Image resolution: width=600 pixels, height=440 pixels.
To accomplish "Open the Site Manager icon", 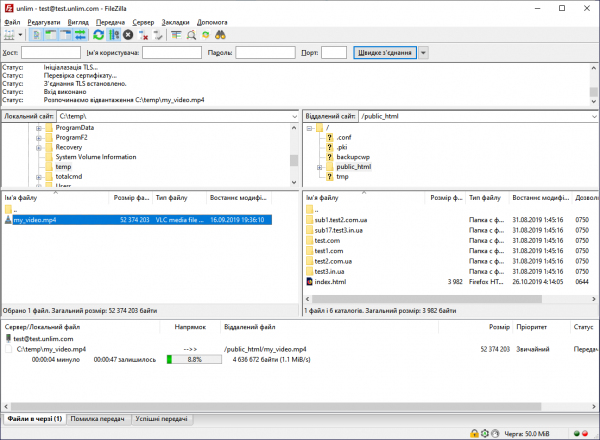I will pos(9,35).
